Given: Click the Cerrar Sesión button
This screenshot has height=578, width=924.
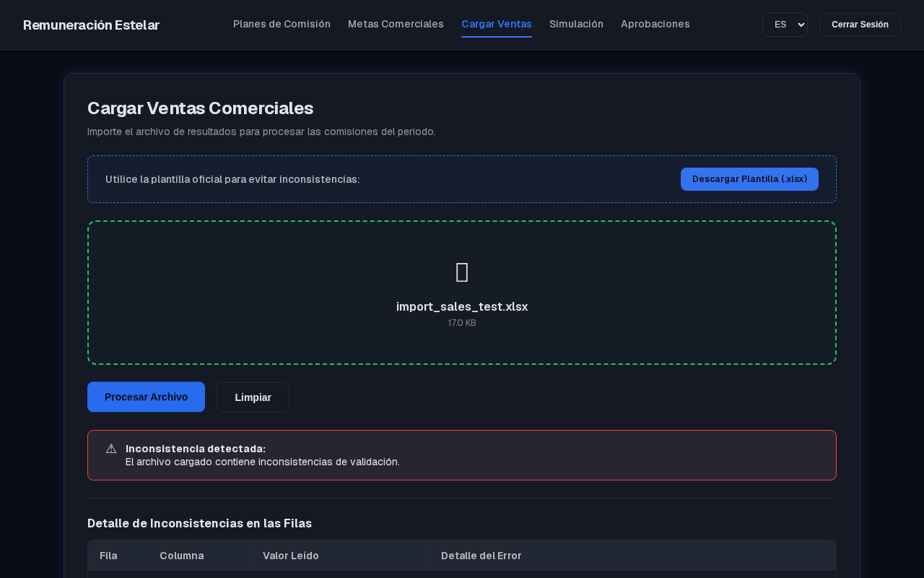Looking at the screenshot, I should coord(860,25).
